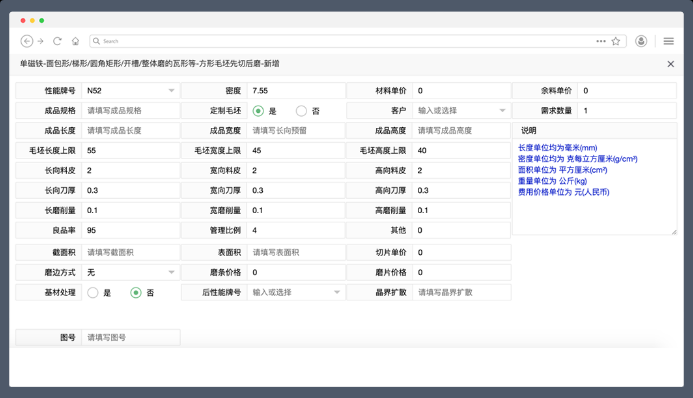
Task: Click the 其他 input field
Action: click(461, 230)
